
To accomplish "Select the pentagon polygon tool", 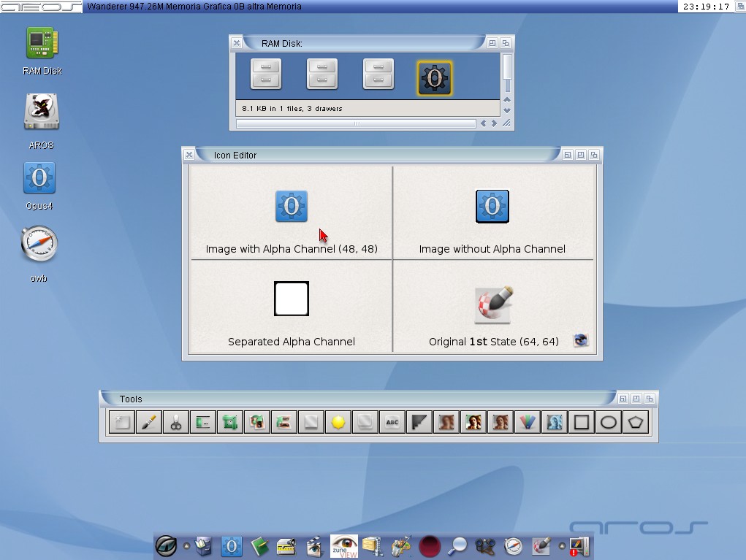I will [x=636, y=422].
